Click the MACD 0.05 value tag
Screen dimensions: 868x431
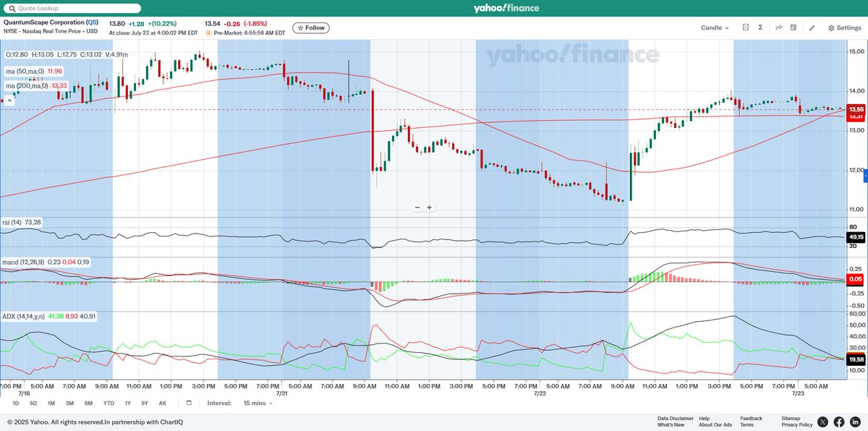(856, 278)
